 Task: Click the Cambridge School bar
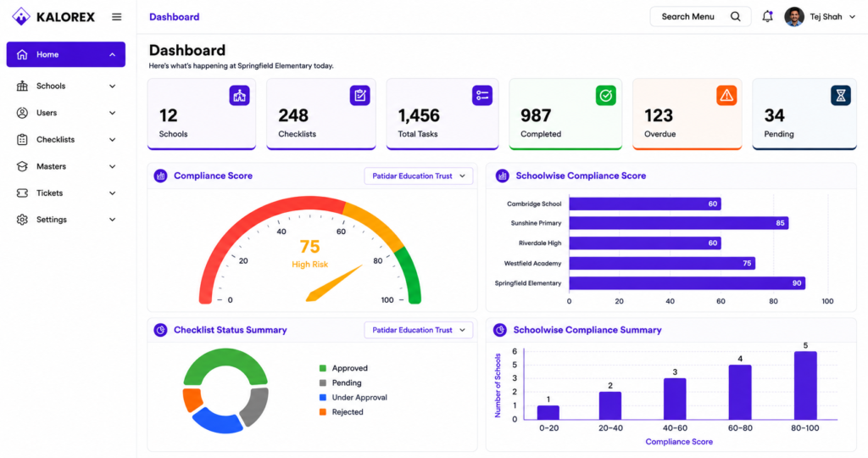click(645, 204)
